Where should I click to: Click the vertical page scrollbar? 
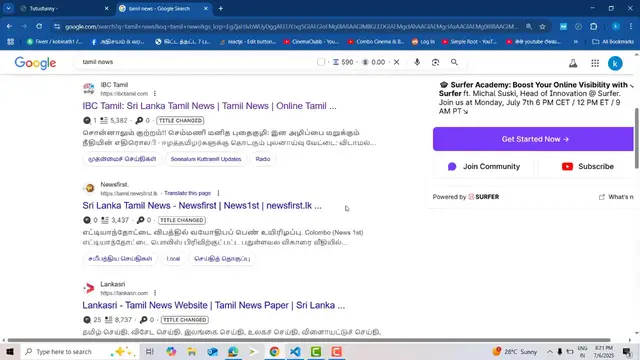(x=637, y=138)
